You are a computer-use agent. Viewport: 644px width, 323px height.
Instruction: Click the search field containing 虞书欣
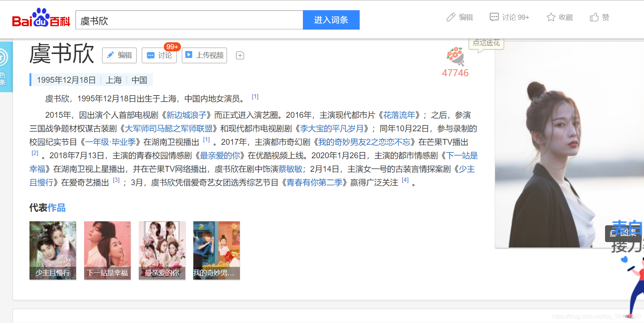point(189,20)
